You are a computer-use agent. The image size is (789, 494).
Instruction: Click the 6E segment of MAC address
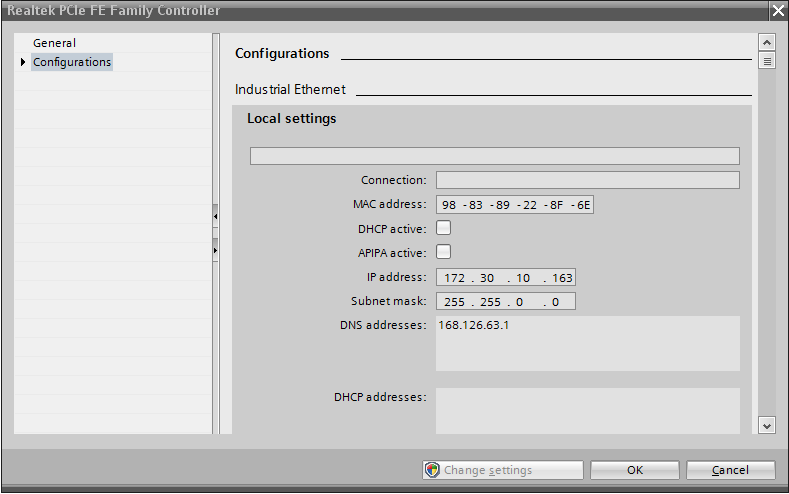click(583, 205)
